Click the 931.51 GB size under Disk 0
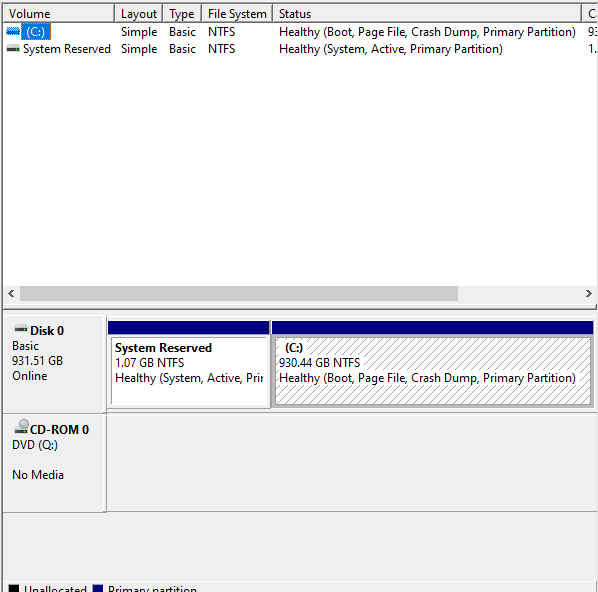 pos(37,361)
